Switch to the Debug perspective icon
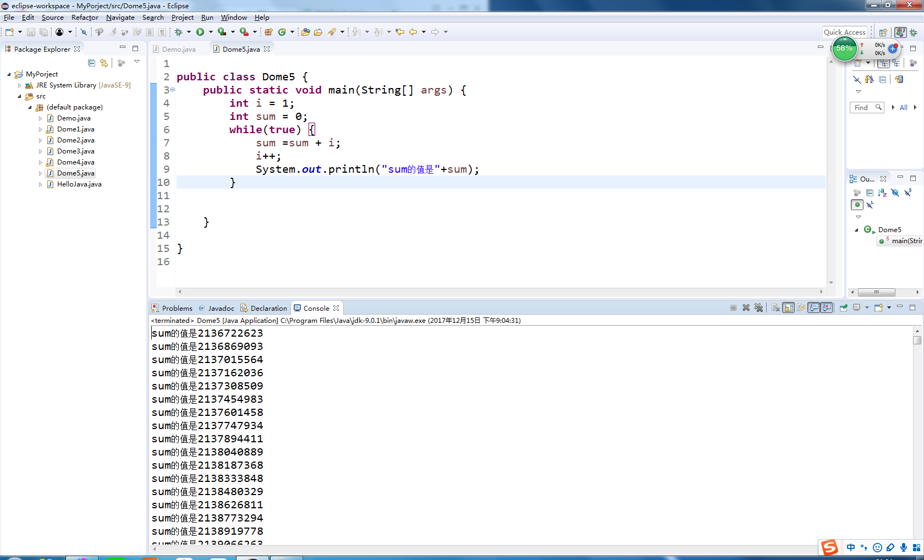The image size is (924, 560). tap(913, 32)
